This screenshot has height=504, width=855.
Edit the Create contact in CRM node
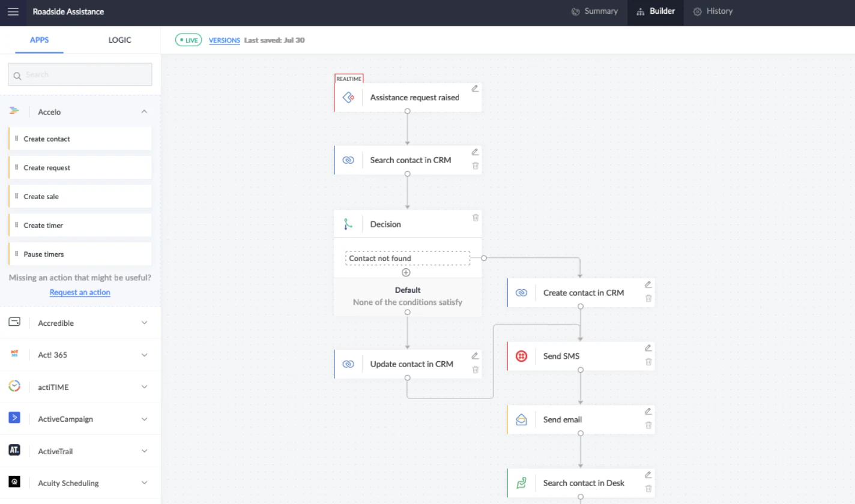pyautogui.click(x=648, y=284)
